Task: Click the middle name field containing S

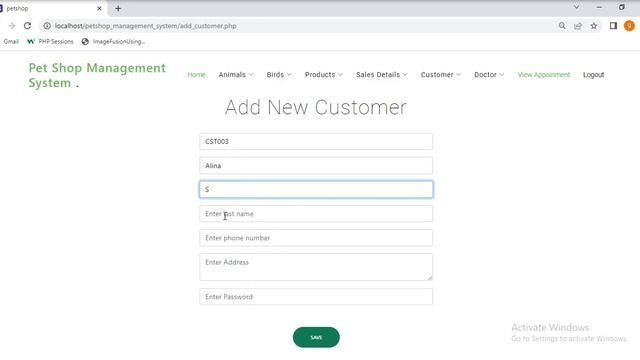Action: coord(316,189)
